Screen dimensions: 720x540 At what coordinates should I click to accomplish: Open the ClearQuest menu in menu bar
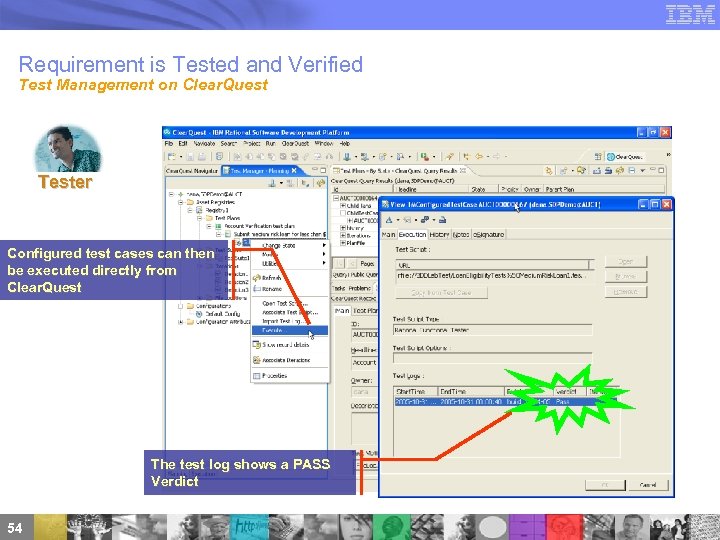point(295,144)
